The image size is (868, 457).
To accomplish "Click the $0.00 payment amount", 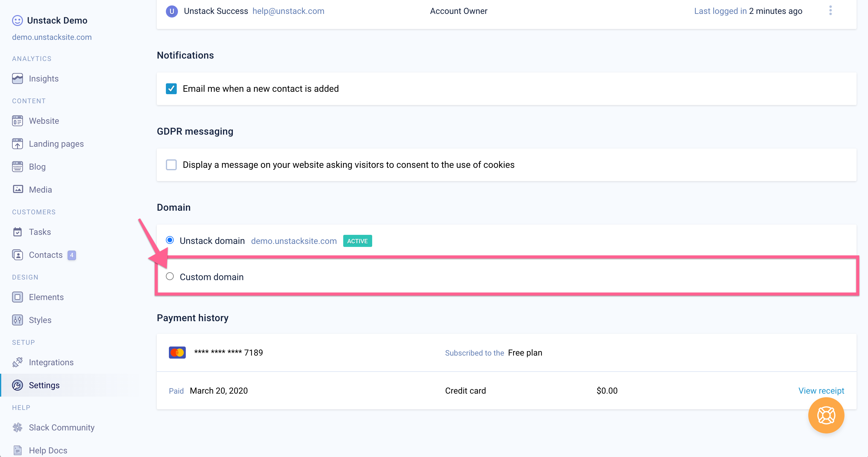I will pos(607,391).
